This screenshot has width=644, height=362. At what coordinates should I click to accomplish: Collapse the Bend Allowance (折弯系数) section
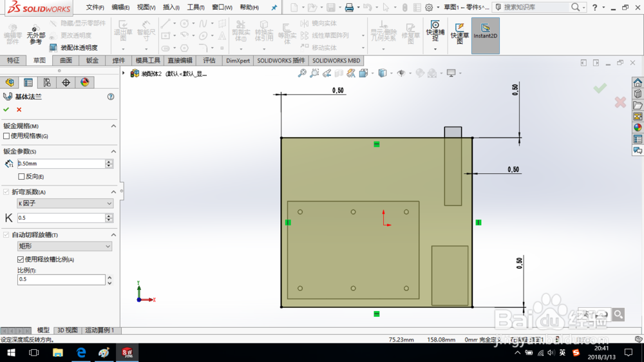[x=113, y=192]
